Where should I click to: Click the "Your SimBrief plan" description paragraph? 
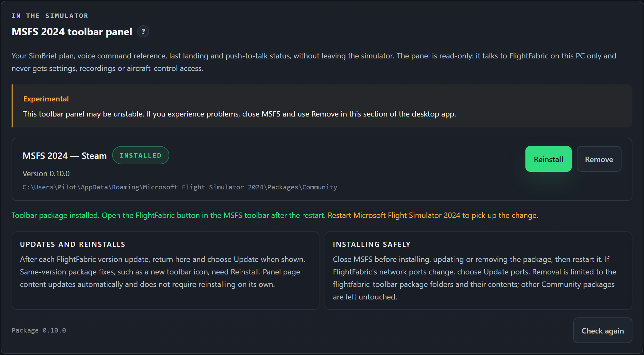pyautogui.click(x=314, y=62)
